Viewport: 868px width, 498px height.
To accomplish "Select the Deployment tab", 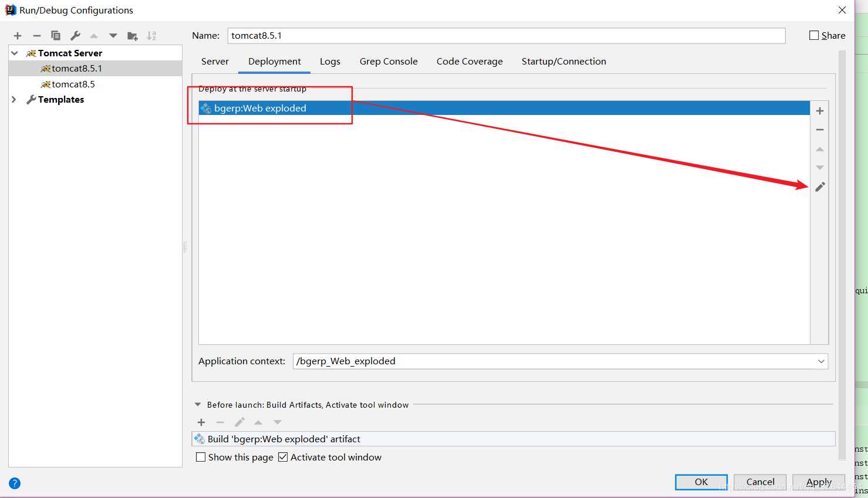I will (274, 61).
